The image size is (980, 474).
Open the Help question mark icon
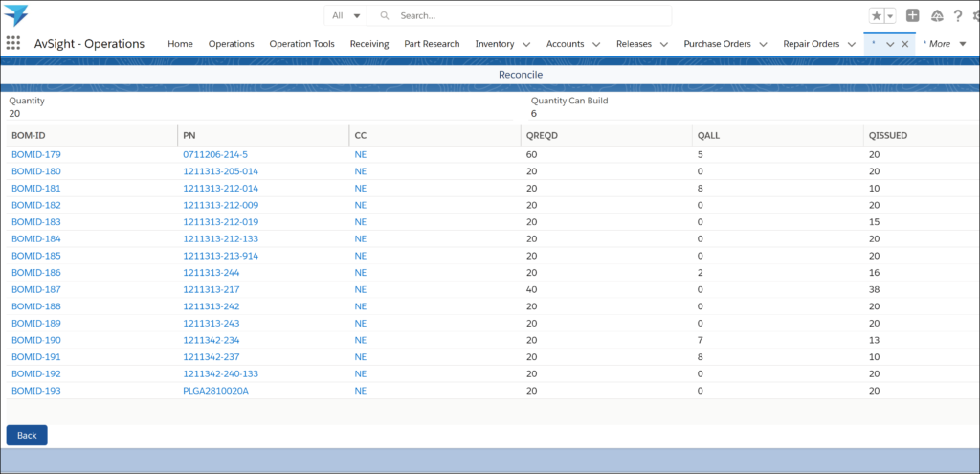957,16
